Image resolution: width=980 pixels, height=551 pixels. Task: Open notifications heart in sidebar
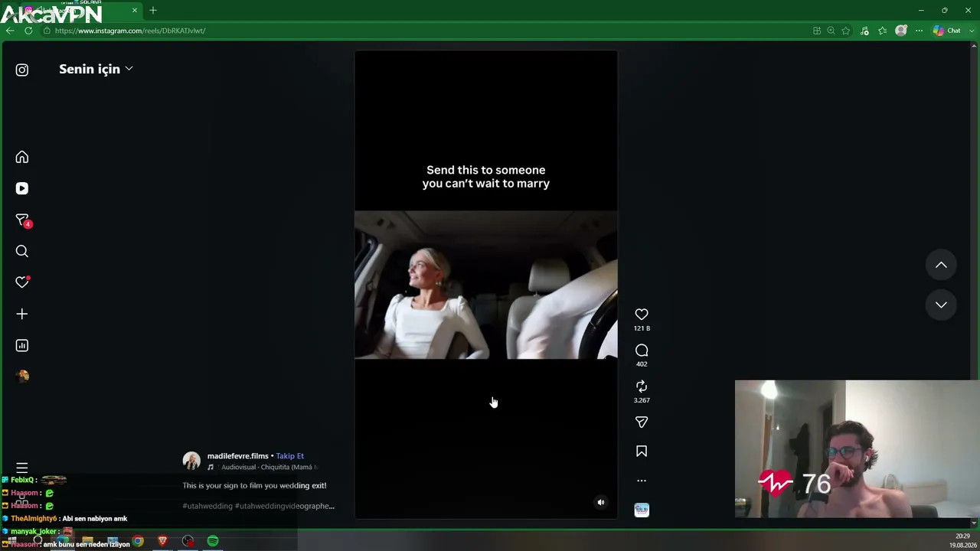(22, 282)
